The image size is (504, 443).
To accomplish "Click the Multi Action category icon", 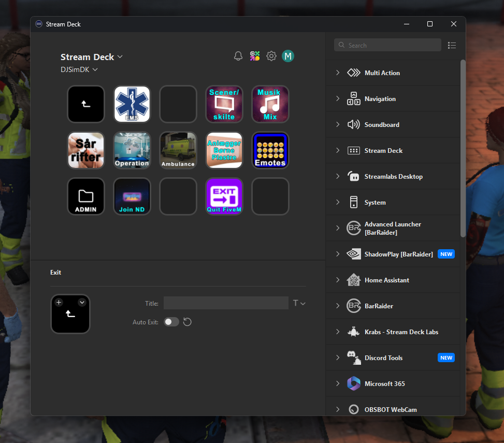I will pyautogui.click(x=354, y=73).
